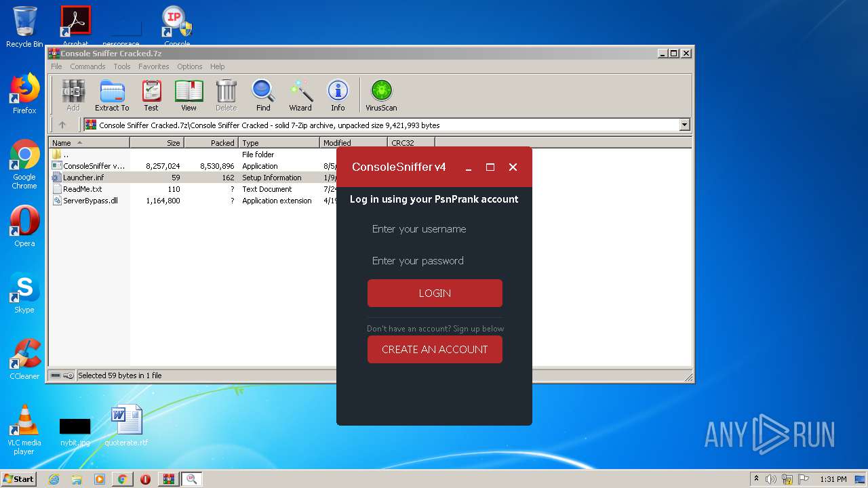Click the red LOGIN button

tap(435, 293)
